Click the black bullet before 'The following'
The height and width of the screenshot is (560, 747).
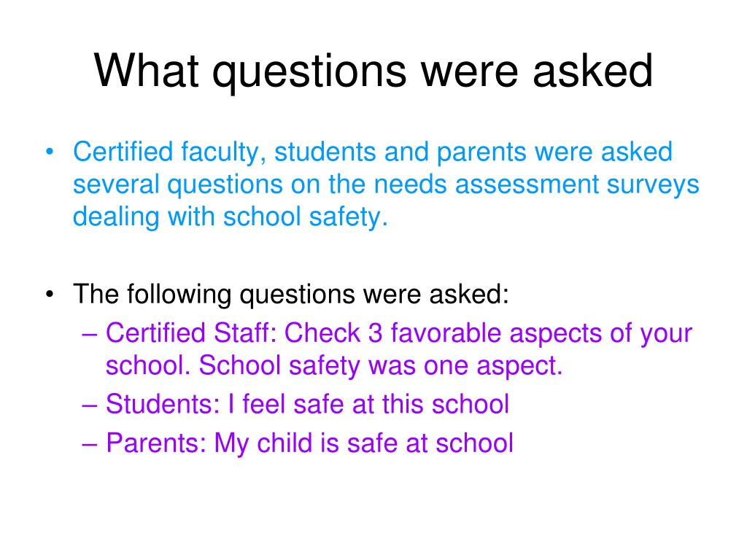click(x=50, y=295)
